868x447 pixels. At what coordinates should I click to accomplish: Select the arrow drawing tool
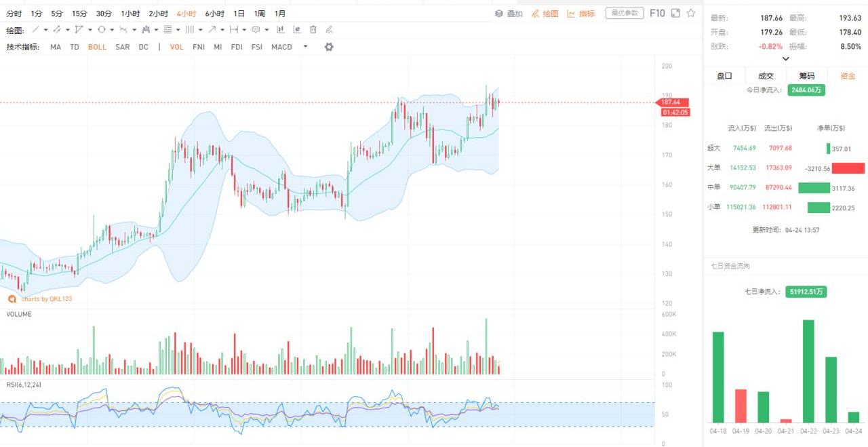coord(212,30)
